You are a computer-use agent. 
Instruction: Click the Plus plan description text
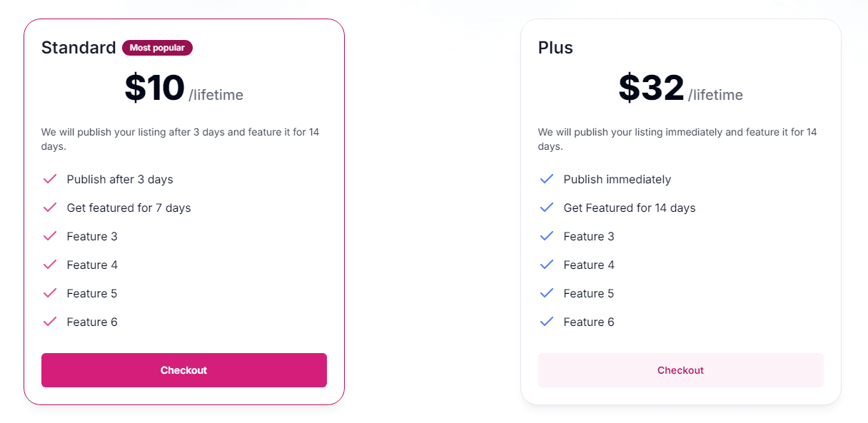(x=677, y=139)
